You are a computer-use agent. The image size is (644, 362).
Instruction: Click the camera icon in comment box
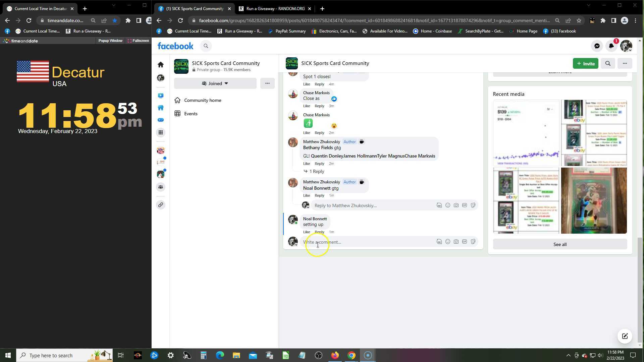tap(456, 242)
